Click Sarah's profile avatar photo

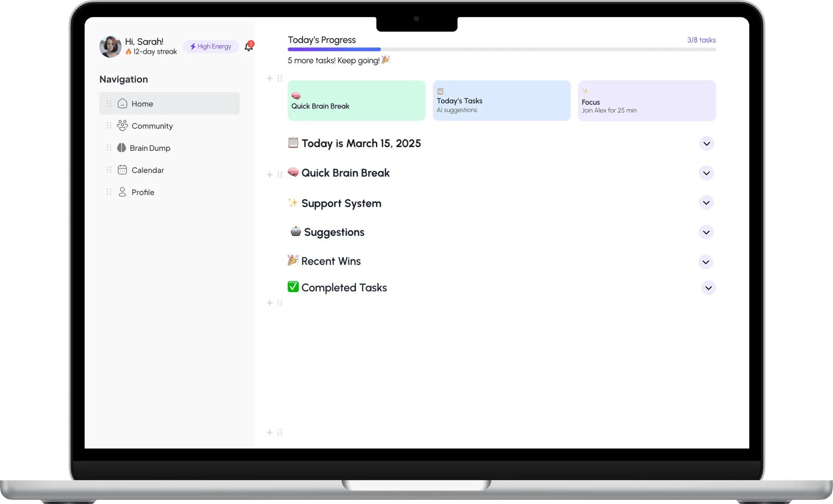coord(110,46)
